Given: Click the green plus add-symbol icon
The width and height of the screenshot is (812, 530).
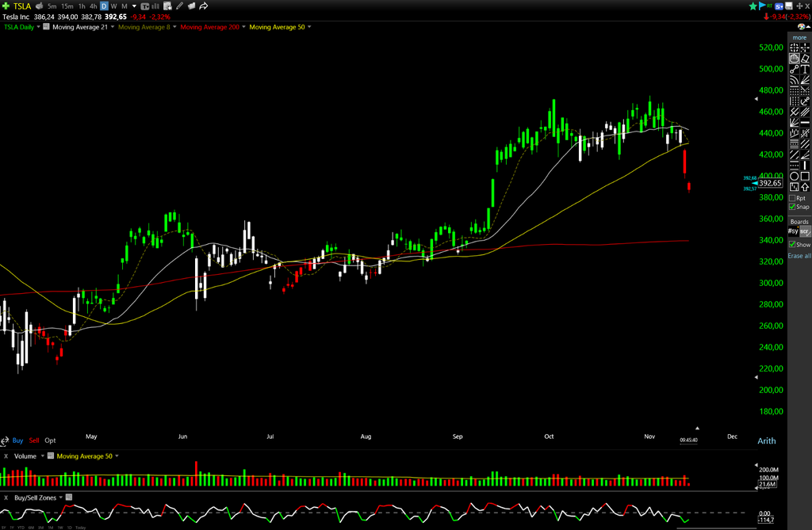Looking at the screenshot, I should click(6, 6).
